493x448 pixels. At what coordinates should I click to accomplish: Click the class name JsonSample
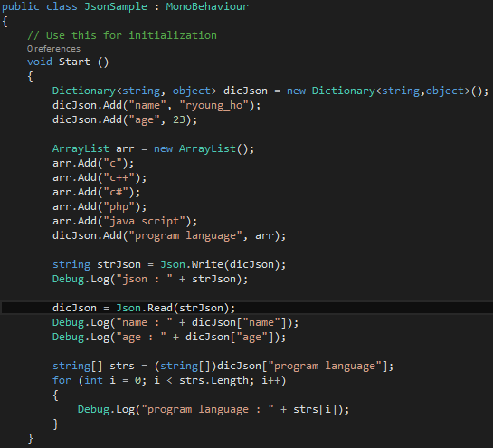[x=116, y=6]
